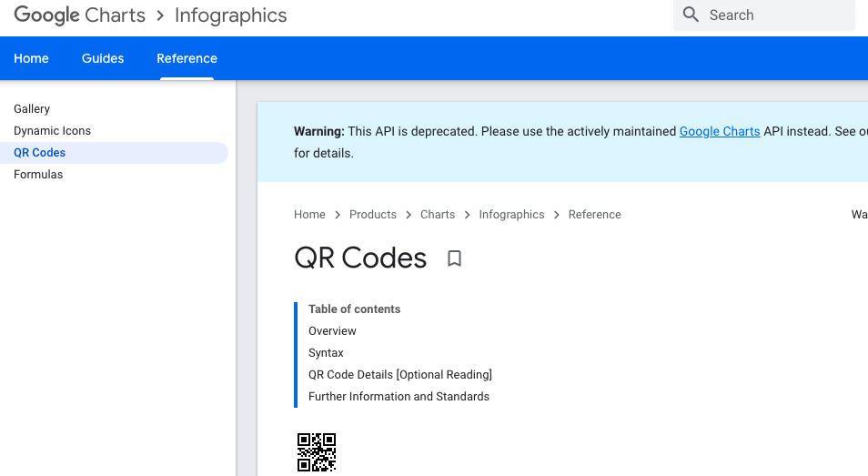Click the chevron between Google Charts and Infographics

point(160,15)
